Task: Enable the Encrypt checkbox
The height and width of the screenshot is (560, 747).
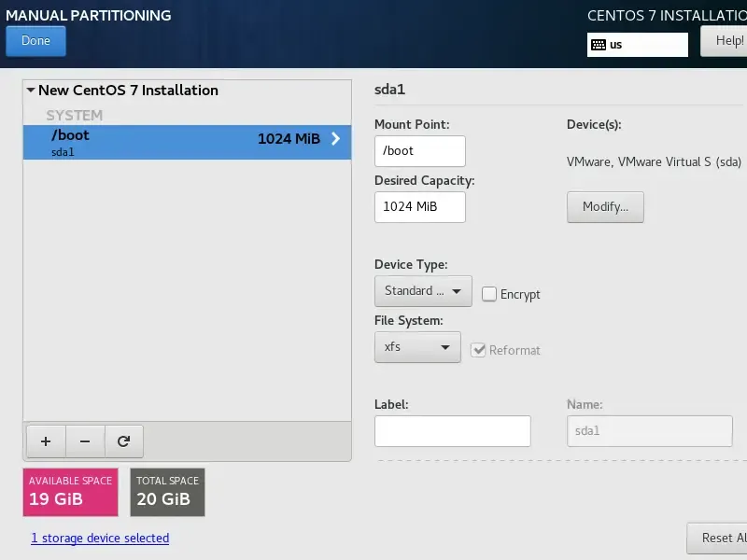Action: pos(489,294)
